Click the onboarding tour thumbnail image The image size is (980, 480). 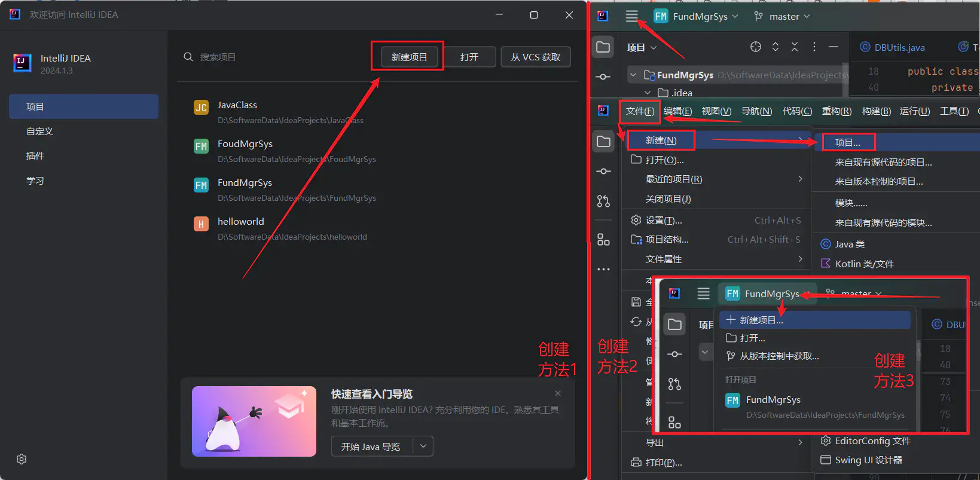pos(254,421)
